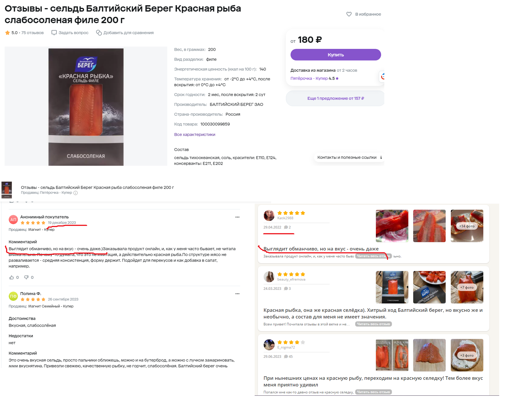Screen dimensions: 507x420
Task: Click the compare icon by Добавить для сравнения
Action: (99, 33)
